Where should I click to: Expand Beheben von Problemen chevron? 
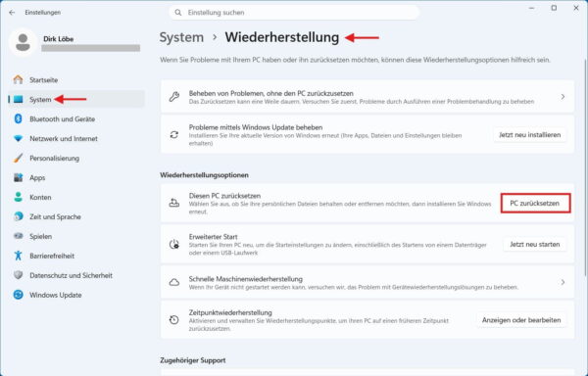tap(563, 97)
